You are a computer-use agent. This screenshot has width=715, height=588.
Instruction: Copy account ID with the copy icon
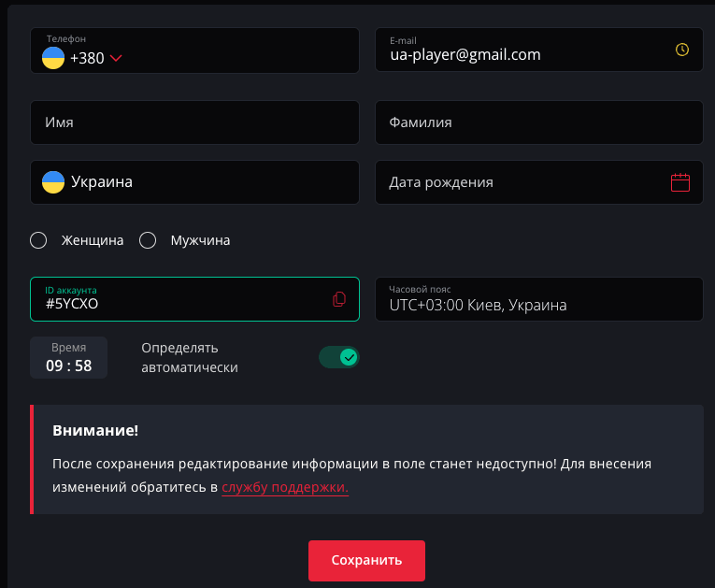click(339, 299)
